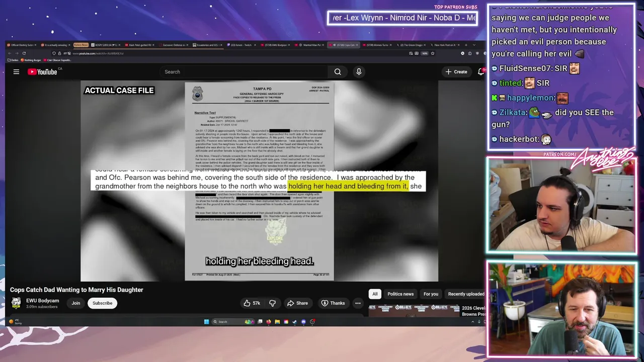Start voice search with the microphone icon
The height and width of the screenshot is (362, 644).
pyautogui.click(x=359, y=72)
